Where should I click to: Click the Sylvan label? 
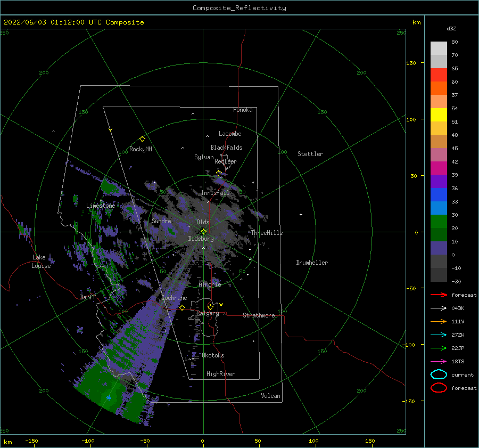click(x=204, y=157)
